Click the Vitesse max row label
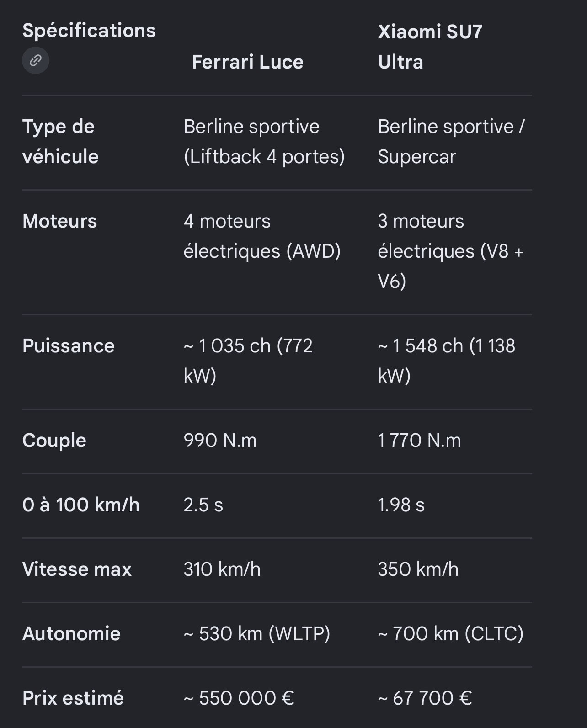Viewport: 587px width, 728px height. coord(77,569)
